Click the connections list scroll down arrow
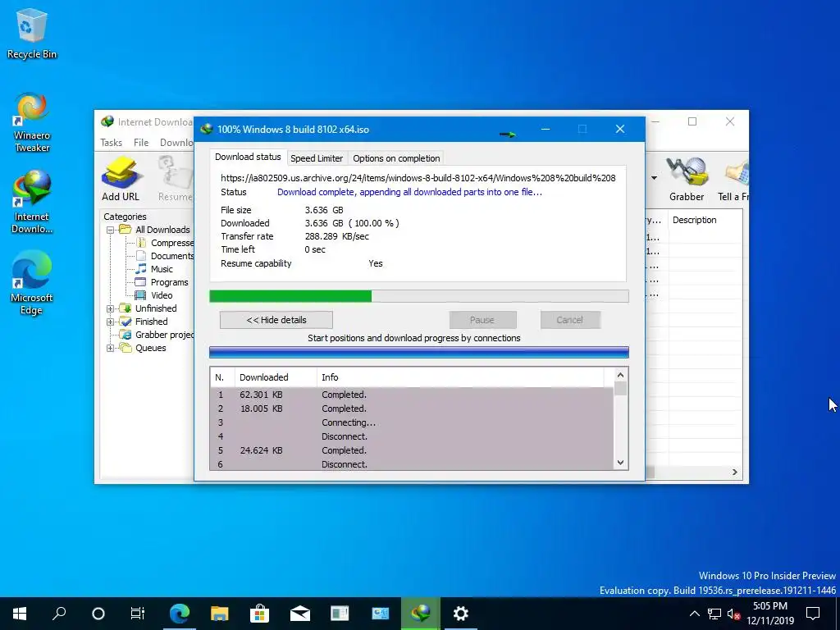 coord(620,463)
